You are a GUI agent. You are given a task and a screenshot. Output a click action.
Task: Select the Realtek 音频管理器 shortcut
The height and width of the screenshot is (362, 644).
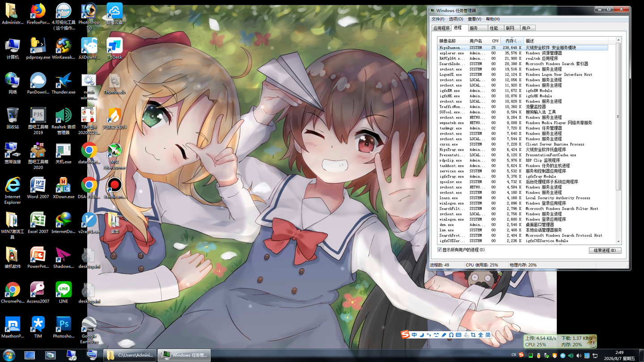pyautogui.click(x=64, y=122)
